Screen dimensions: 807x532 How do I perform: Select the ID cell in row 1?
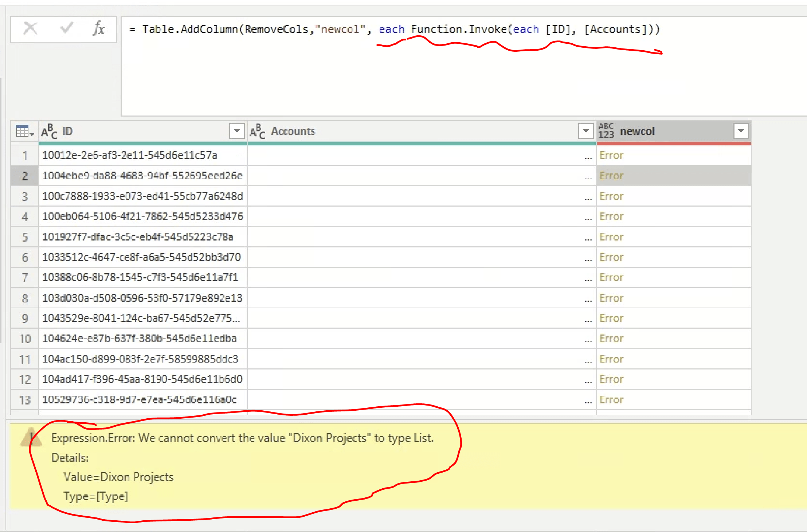point(129,155)
